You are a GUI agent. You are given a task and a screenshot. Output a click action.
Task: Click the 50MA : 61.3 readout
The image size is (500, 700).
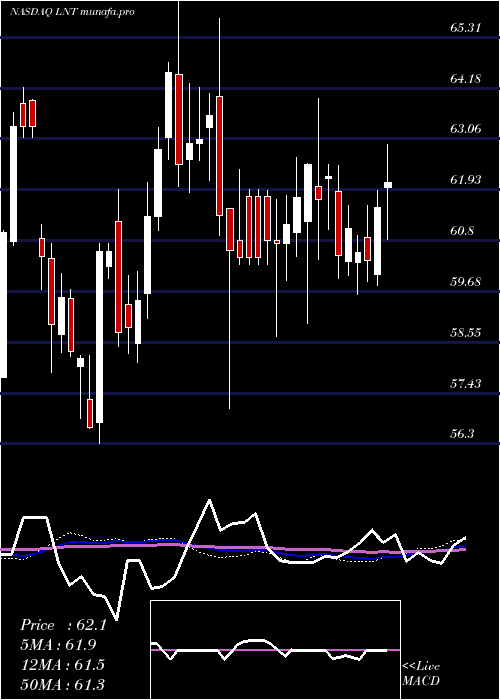click(62, 684)
